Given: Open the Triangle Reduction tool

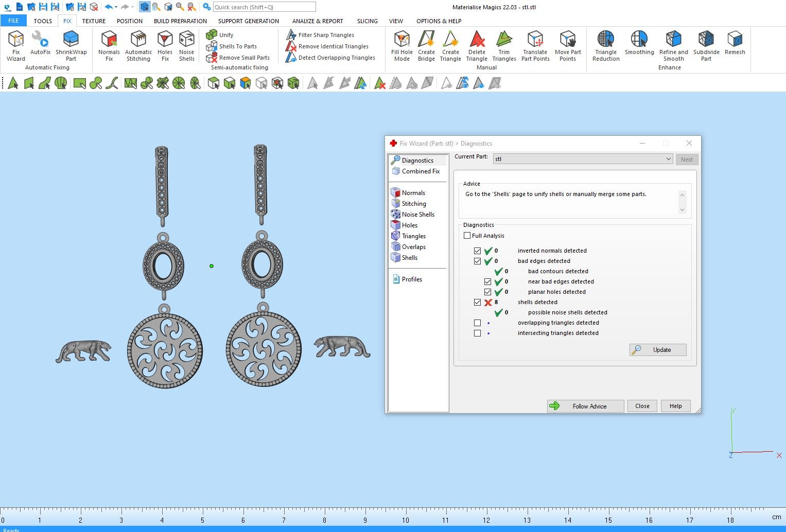Looking at the screenshot, I should tap(606, 45).
